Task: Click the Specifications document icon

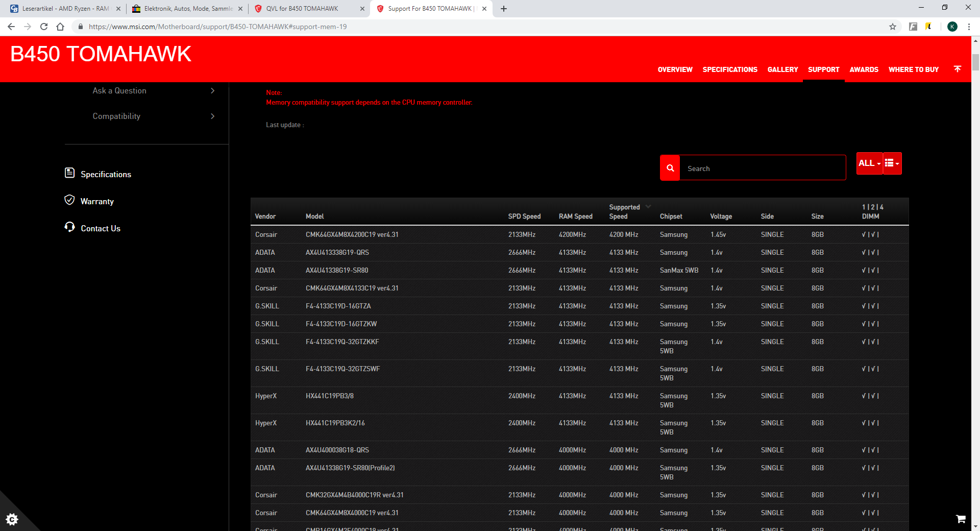Action: pyautogui.click(x=70, y=173)
